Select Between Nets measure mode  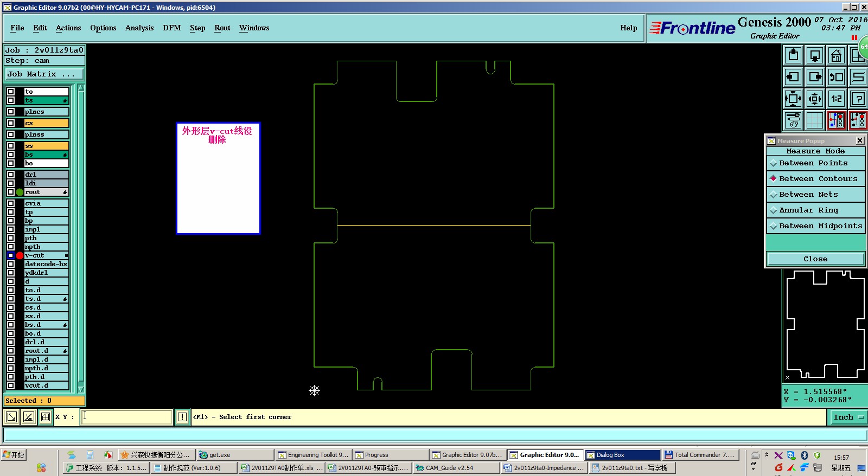pyautogui.click(x=815, y=195)
